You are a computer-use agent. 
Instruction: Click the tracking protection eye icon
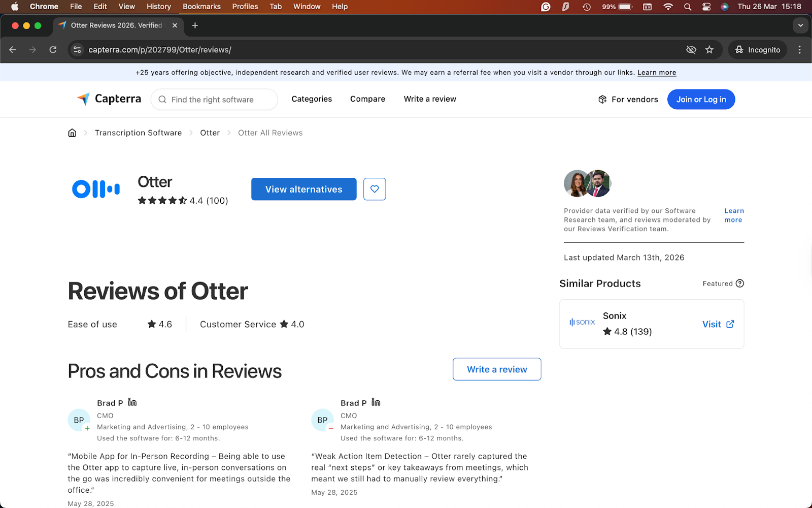691,50
